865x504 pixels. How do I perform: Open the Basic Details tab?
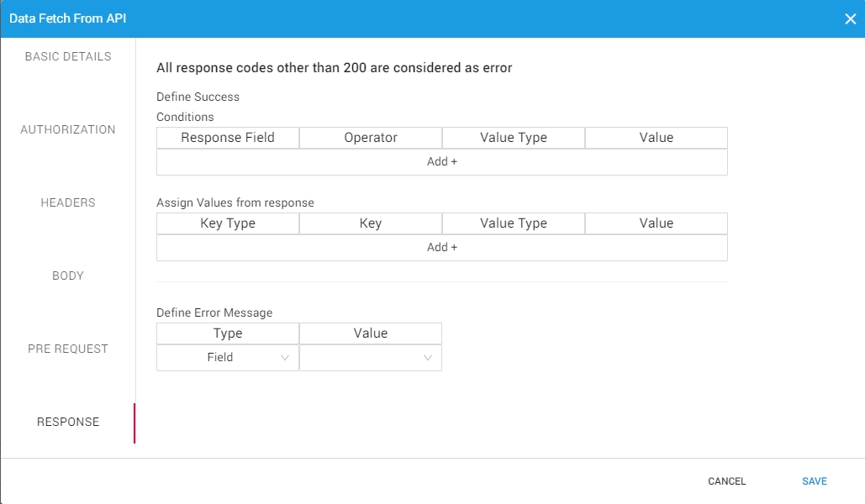click(x=68, y=56)
